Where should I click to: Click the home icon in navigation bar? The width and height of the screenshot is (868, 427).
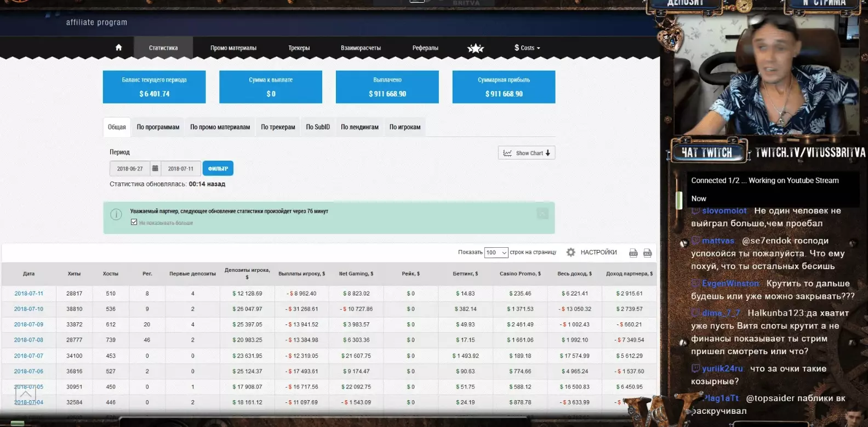[x=118, y=48]
